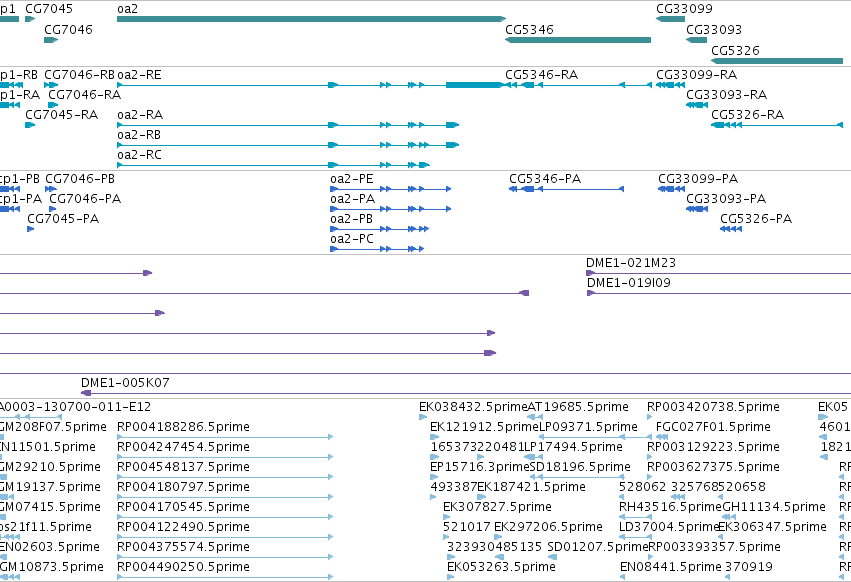This screenshot has height=582, width=851.
Task: Select the RP003627375.5prime EST label
Action: point(713,467)
